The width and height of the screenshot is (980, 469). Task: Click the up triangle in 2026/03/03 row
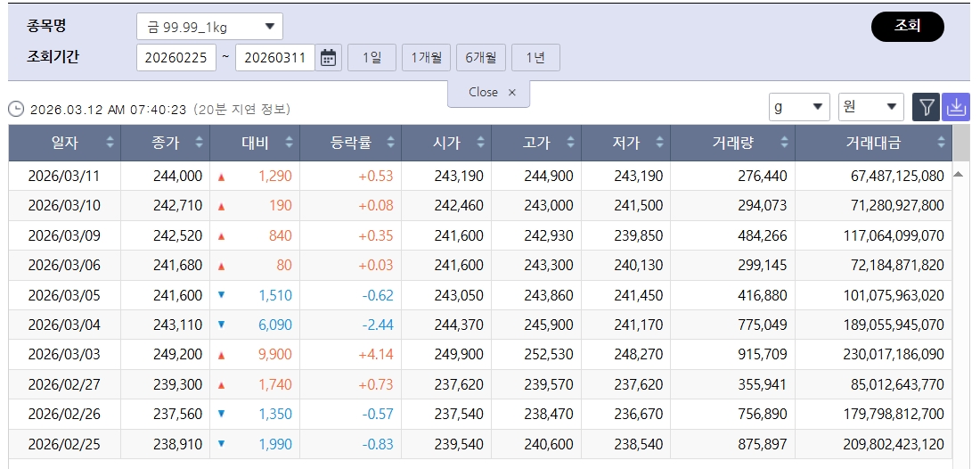221,355
